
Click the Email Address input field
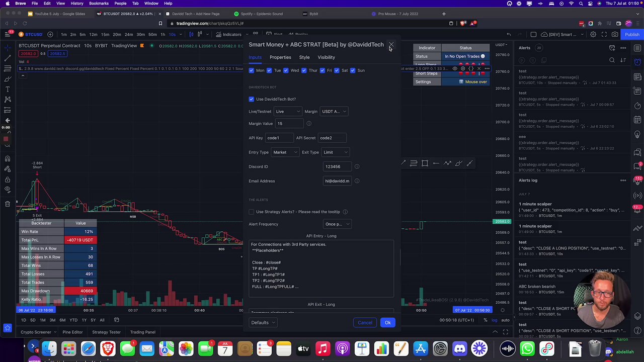coord(337,181)
